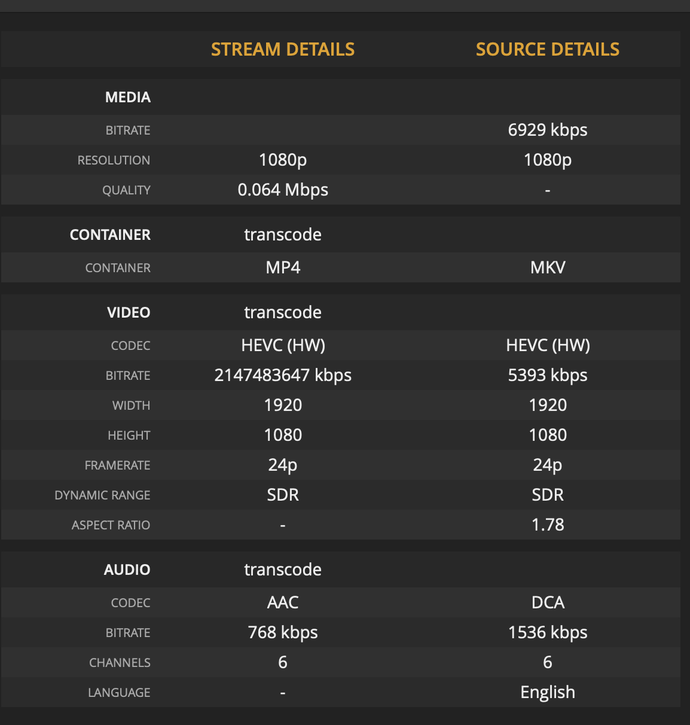Click the FRAMERATE row label

pos(116,466)
